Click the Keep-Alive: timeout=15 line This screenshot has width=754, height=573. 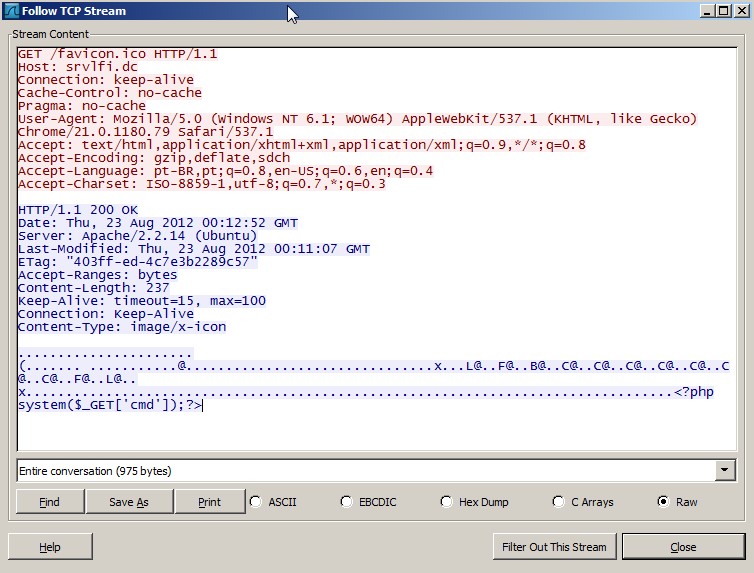point(142,301)
